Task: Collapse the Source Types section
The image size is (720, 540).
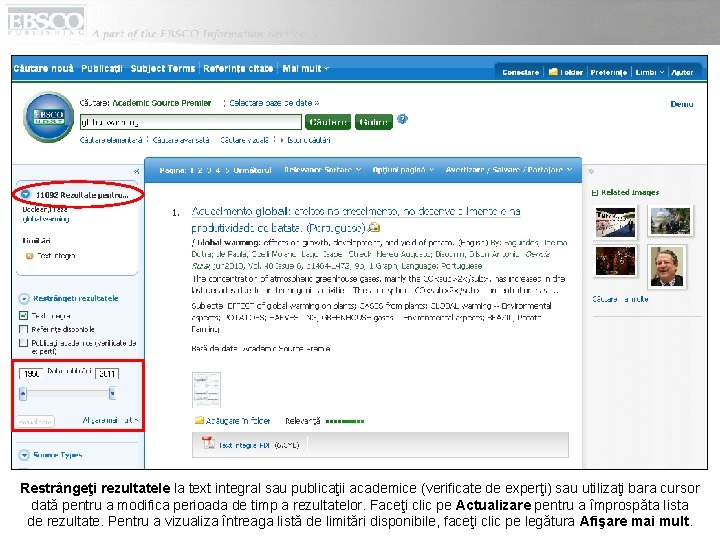Action: 24,455
